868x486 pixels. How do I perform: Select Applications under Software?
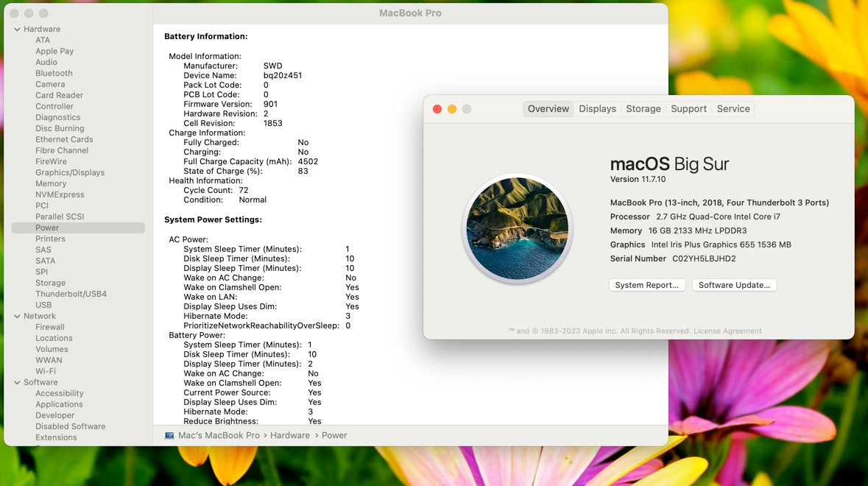(59, 405)
